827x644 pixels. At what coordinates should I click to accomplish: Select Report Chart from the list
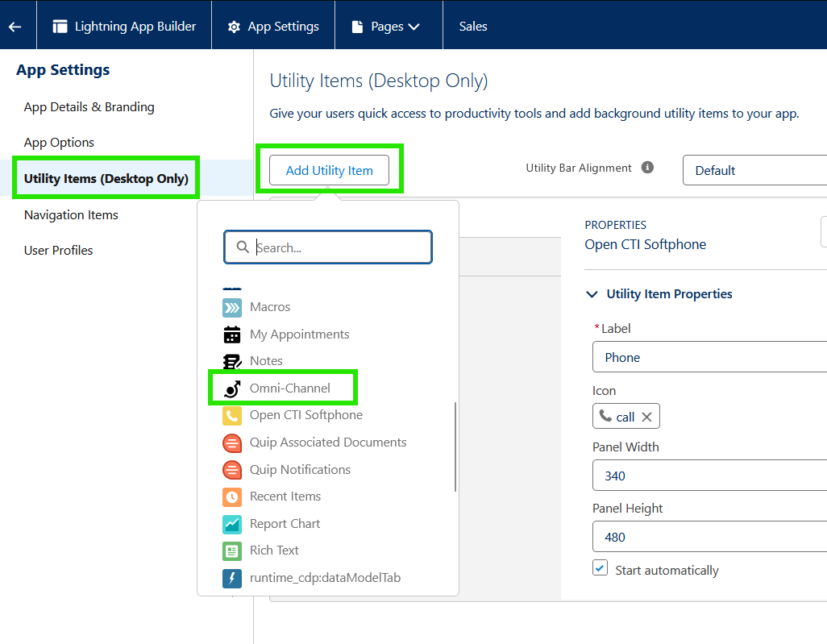[285, 524]
